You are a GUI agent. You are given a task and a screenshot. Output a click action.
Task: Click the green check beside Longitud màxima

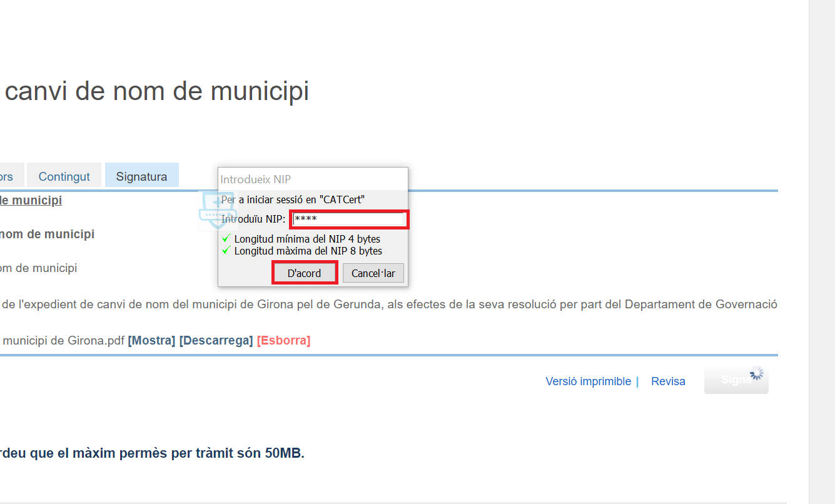click(x=226, y=250)
